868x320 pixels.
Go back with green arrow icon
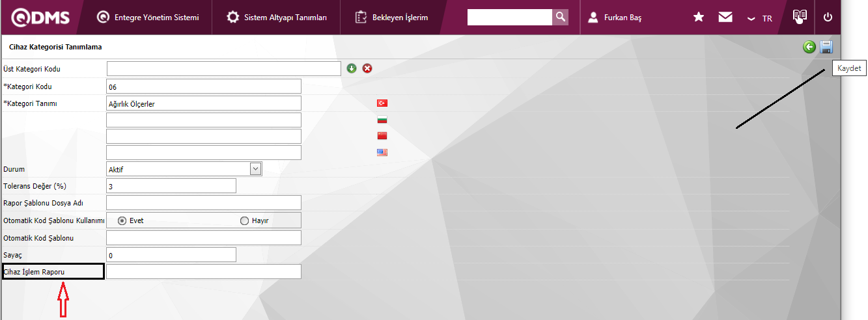tap(809, 47)
